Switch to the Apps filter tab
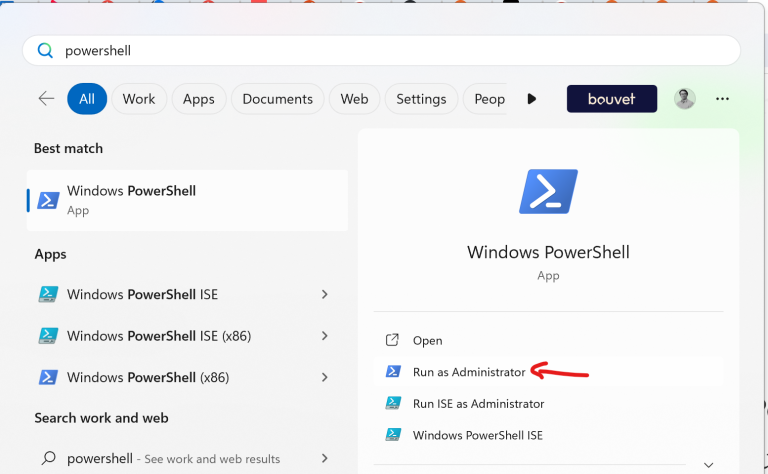Image resolution: width=768 pixels, height=474 pixels. [x=198, y=98]
